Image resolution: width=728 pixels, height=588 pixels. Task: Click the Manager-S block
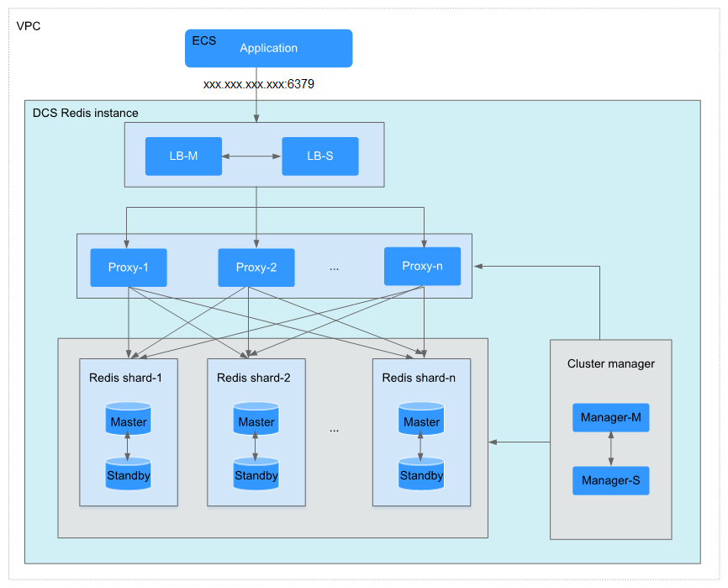pyautogui.click(x=610, y=481)
